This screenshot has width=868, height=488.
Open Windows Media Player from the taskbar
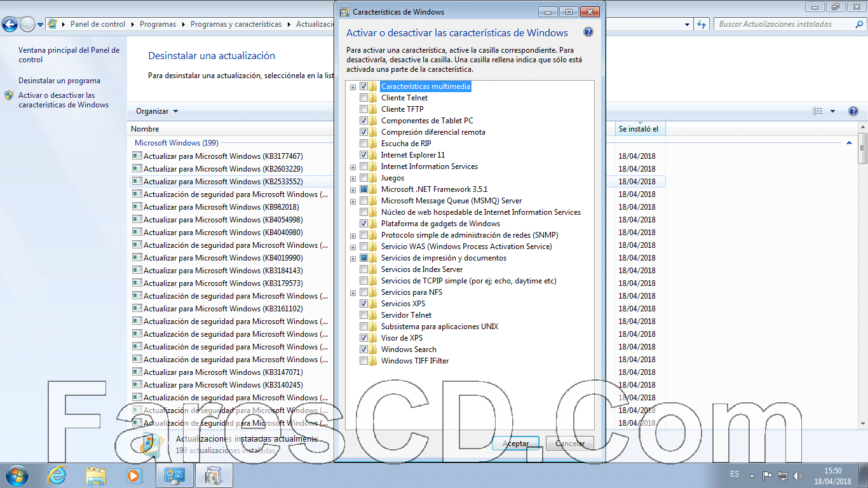click(134, 475)
